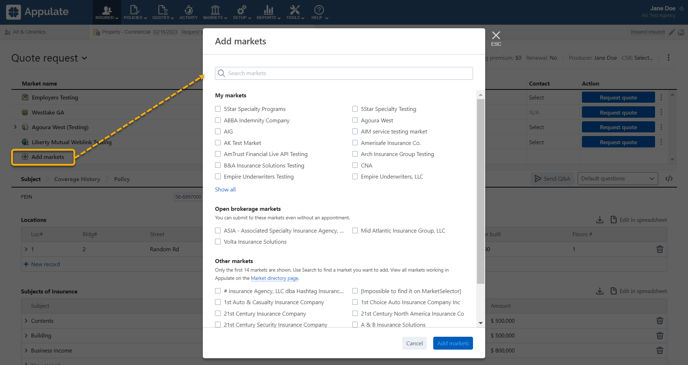
Task: Open the Insured menu icon
Action: [107, 12]
